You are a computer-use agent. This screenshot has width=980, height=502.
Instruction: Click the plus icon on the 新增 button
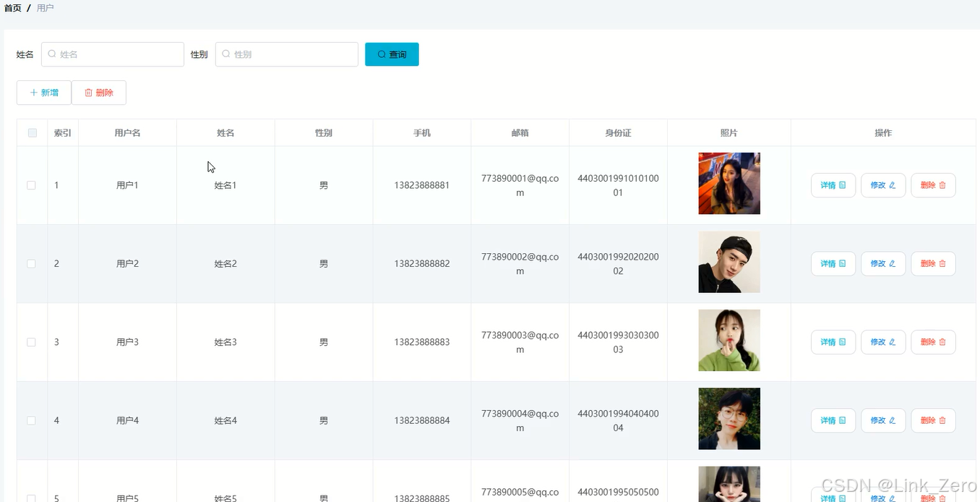click(x=33, y=93)
